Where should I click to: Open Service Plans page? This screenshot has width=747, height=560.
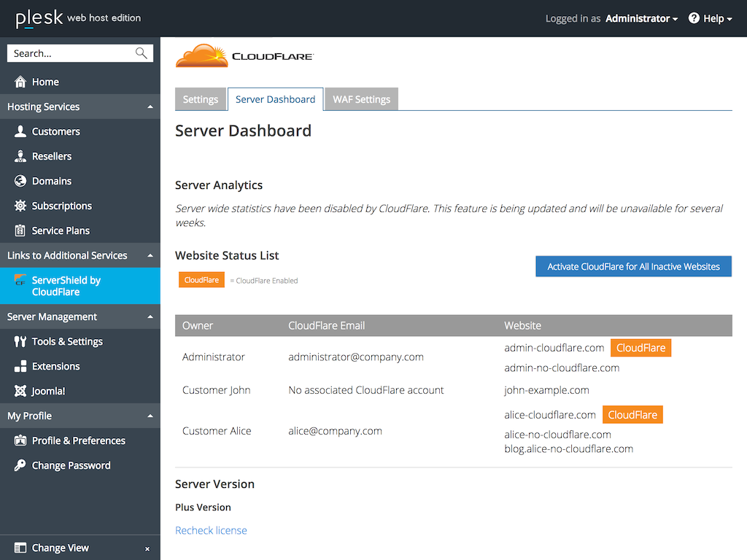coord(80,230)
